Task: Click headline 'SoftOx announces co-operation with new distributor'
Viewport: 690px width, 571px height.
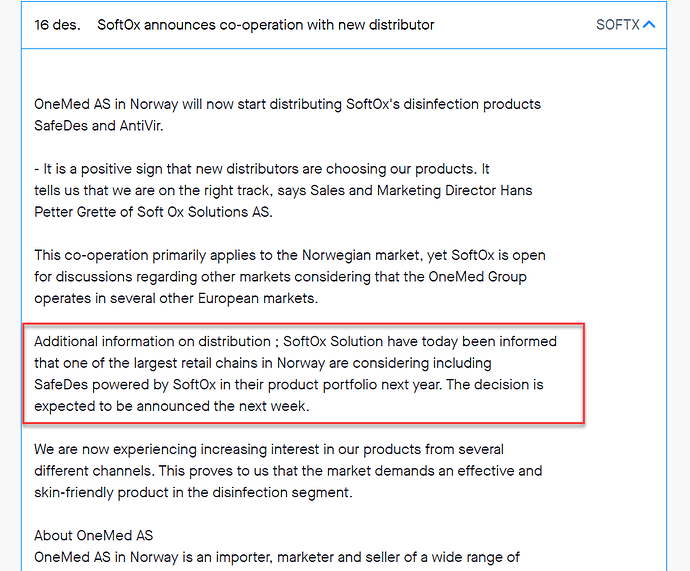Action: click(265, 25)
